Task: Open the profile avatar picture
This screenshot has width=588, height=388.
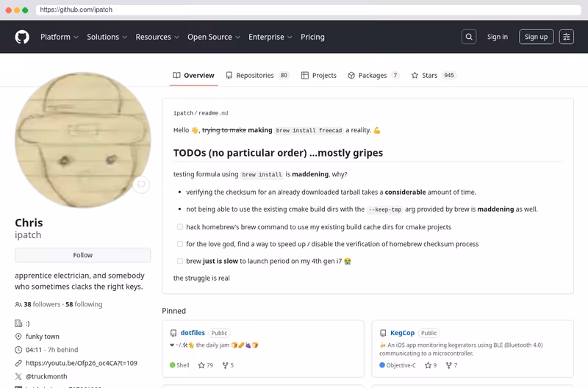Action: (83, 140)
